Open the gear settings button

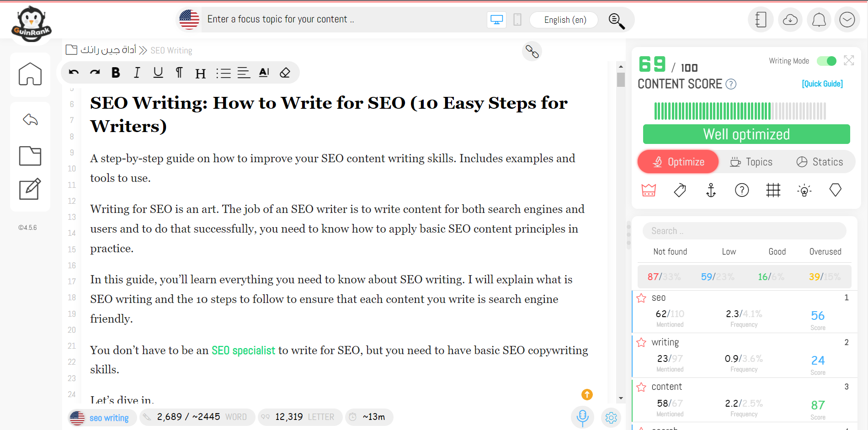611,417
